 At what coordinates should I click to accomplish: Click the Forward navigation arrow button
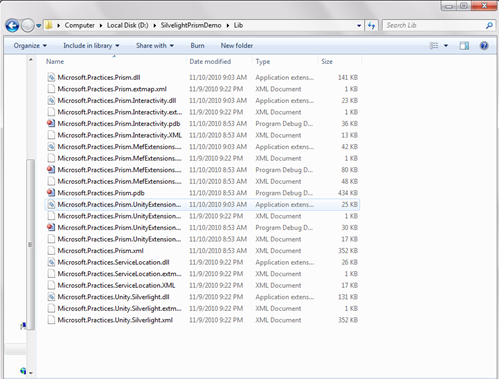(28, 25)
